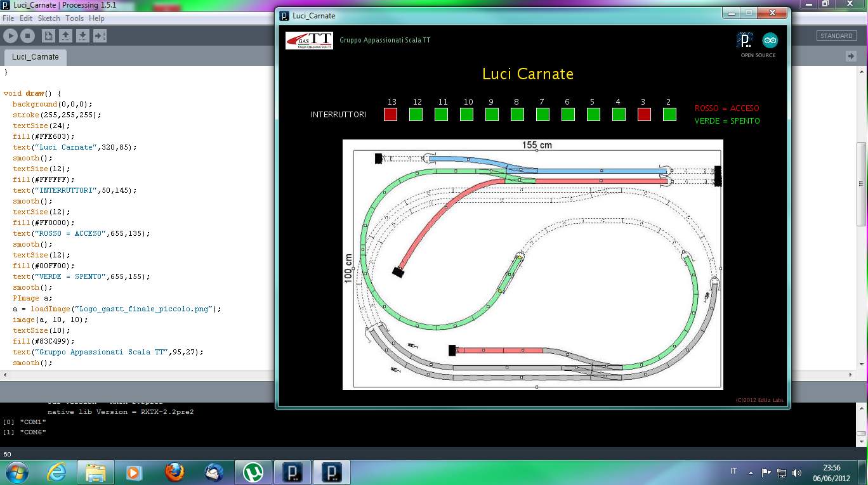Toggle the red switch 3
The width and height of the screenshot is (868, 485).
(645, 114)
